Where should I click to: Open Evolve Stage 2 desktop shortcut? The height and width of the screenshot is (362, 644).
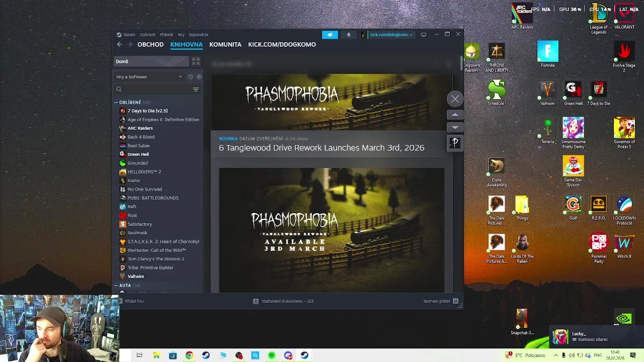click(624, 57)
